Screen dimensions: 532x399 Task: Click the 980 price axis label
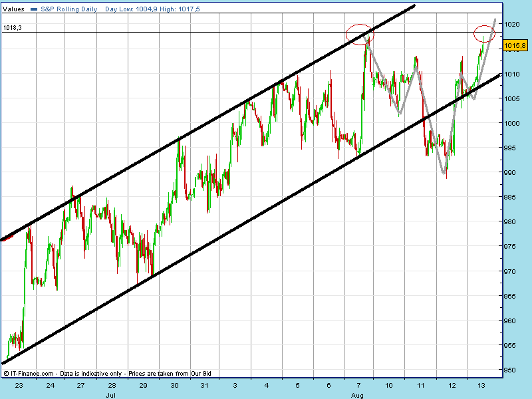[x=510, y=222]
